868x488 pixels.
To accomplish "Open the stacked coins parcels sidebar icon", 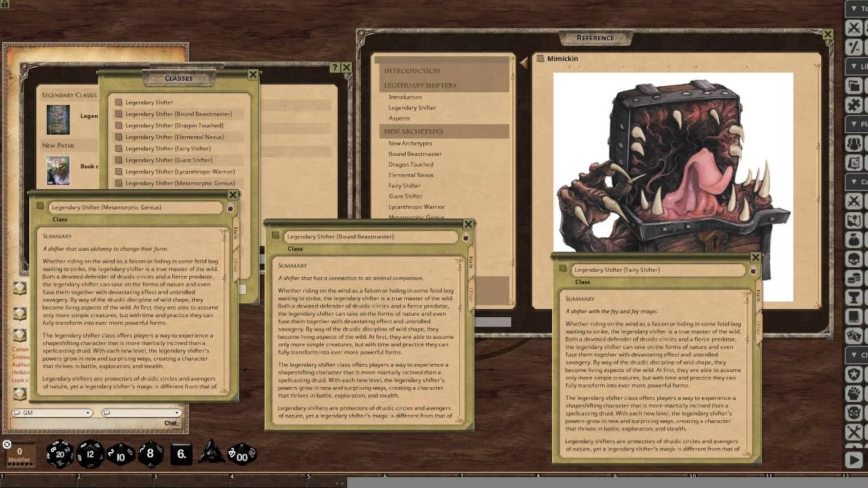I will tap(854, 278).
